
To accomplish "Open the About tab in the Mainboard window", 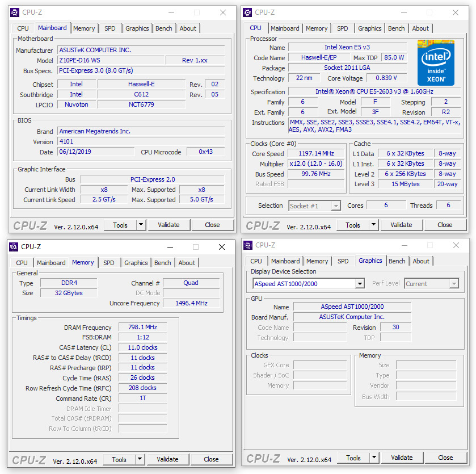I will (188, 28).
